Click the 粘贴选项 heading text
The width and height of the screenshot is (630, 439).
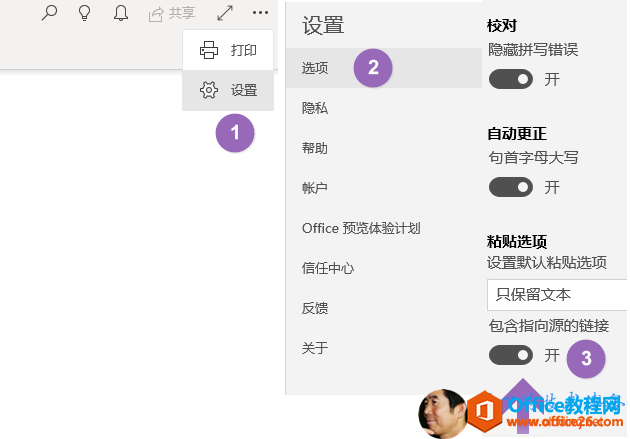click(517, 242)
